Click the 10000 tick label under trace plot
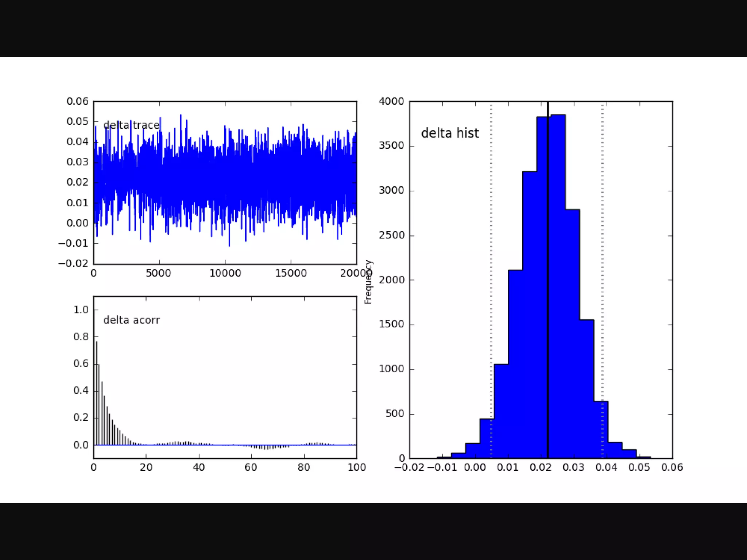 coord(225,273)
